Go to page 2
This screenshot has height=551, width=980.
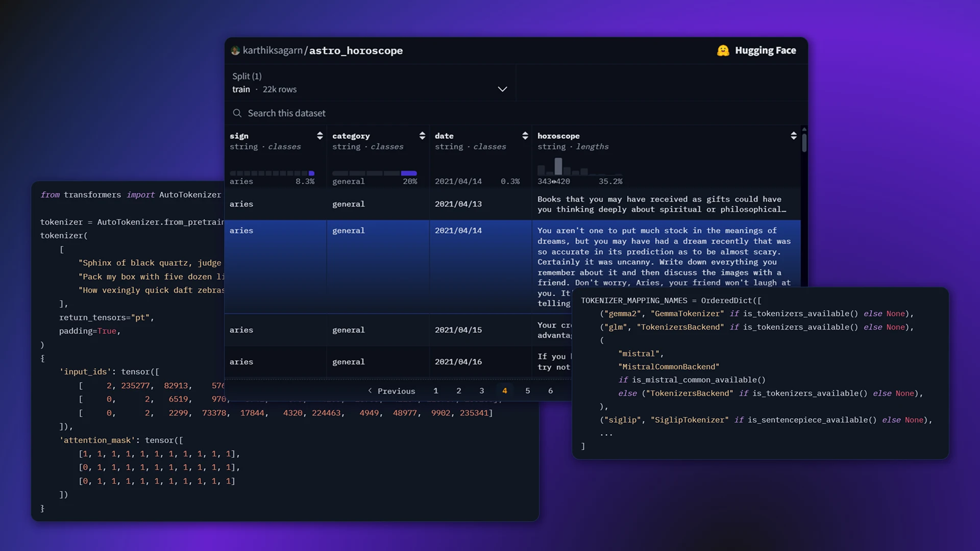[x=458, y=391]
